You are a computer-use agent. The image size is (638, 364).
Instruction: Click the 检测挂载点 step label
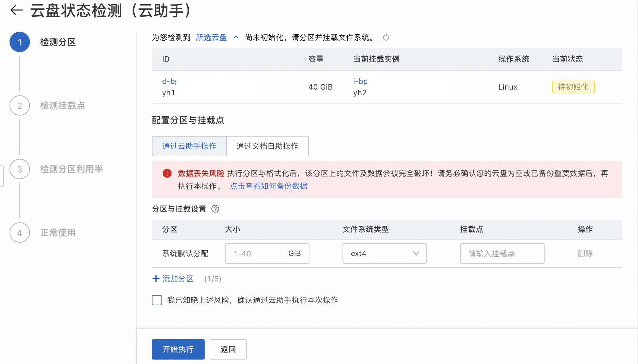click(63, 105)
